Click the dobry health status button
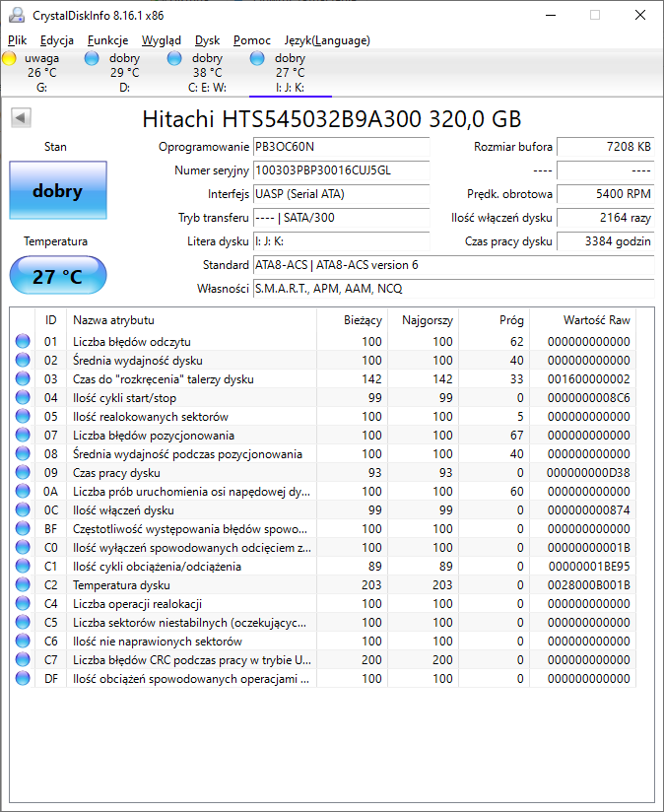Screen dimensions: 664x812 [x=58, y=190]
